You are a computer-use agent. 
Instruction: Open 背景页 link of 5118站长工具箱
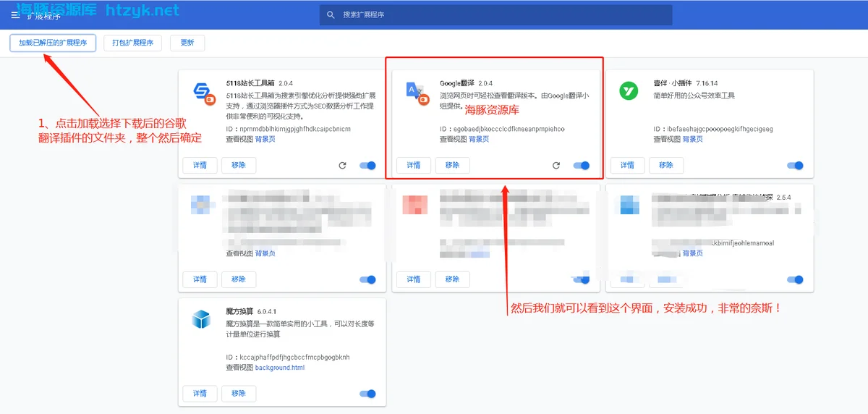coord(265,139)
